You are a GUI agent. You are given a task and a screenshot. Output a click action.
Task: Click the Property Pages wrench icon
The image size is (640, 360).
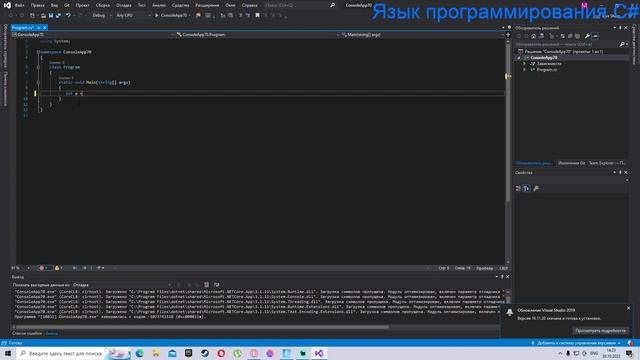[536, 188]
